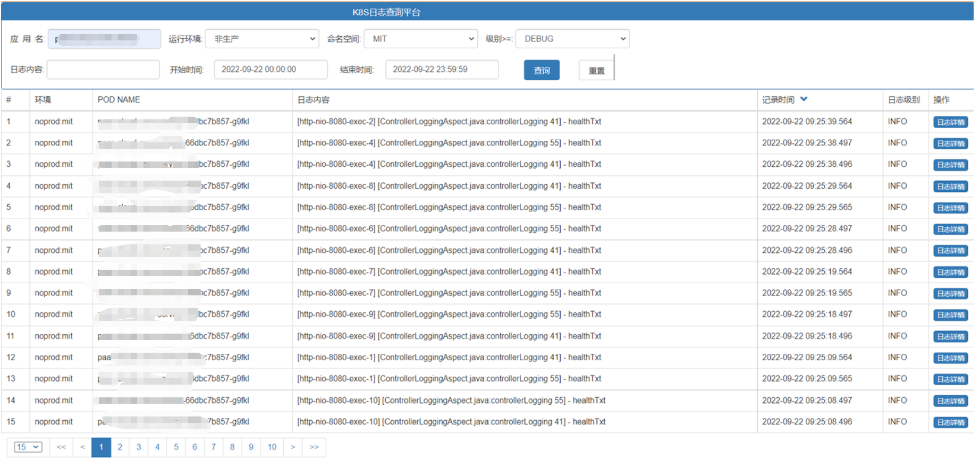Open 日志详情 for row 3
Viewport: 980px width, 468px height.
tap(950, 165)
